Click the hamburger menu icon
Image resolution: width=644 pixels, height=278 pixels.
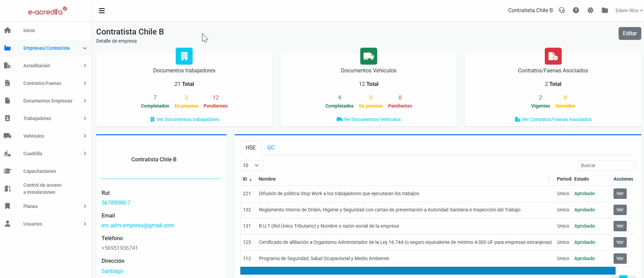[102, 11]
